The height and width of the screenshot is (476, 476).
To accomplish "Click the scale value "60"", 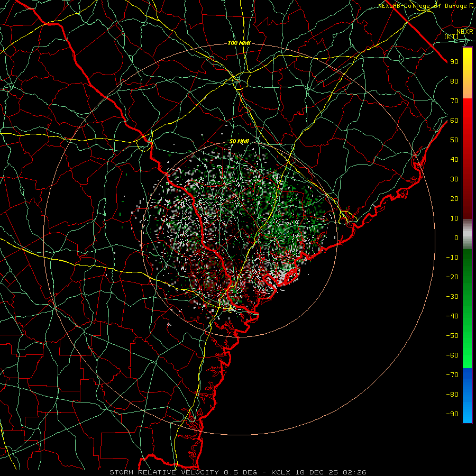I will [x=454, y=121].
